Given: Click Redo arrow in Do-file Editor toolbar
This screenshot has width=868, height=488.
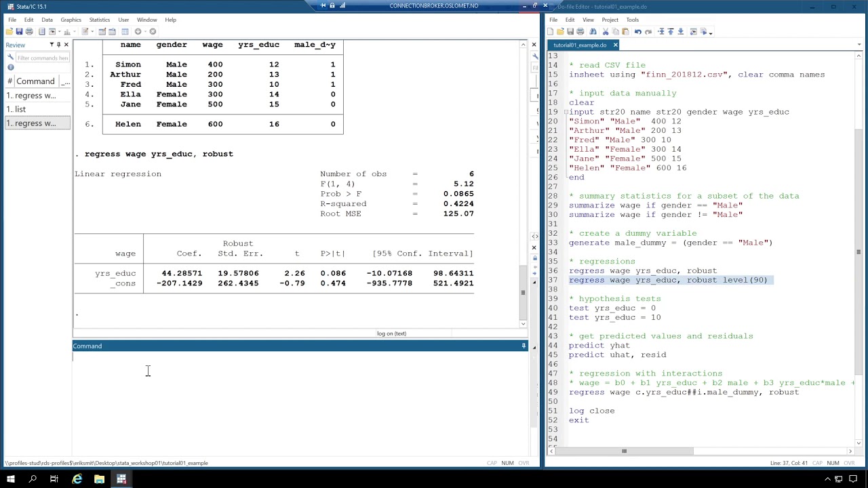Looking at the screenshot, I should coord(648,31).
